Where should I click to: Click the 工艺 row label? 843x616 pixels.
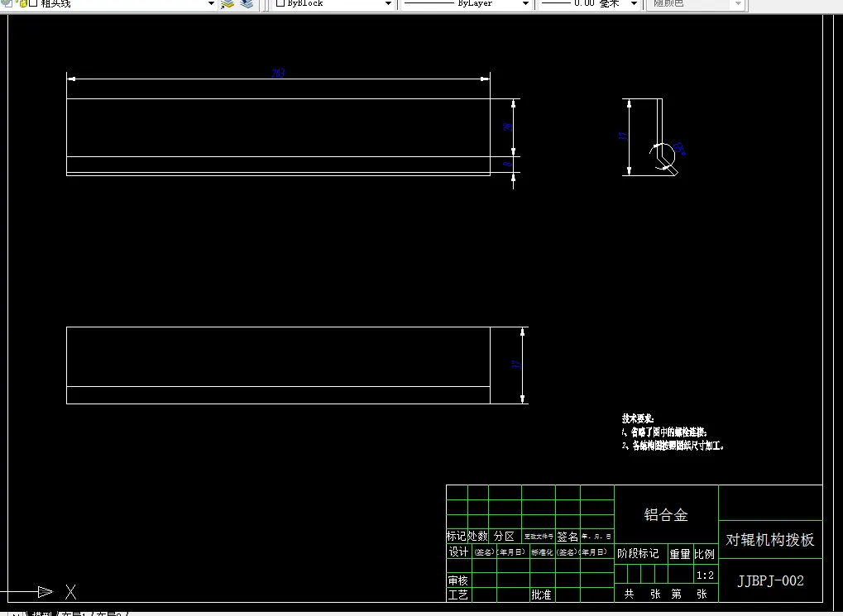[458, 595]
